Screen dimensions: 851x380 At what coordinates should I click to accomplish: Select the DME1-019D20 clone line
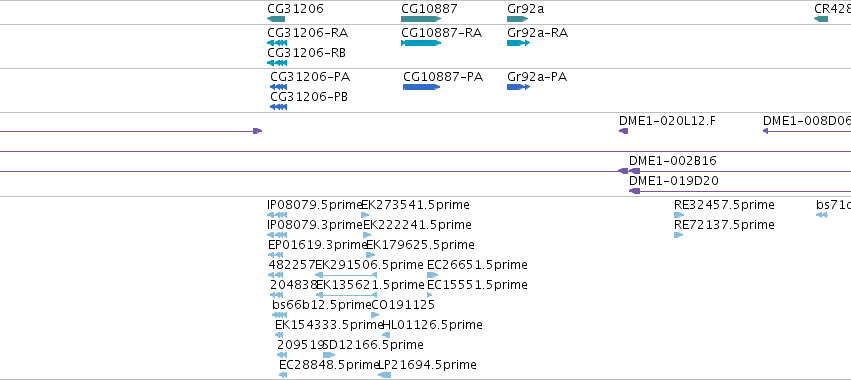tap(740, 191)
